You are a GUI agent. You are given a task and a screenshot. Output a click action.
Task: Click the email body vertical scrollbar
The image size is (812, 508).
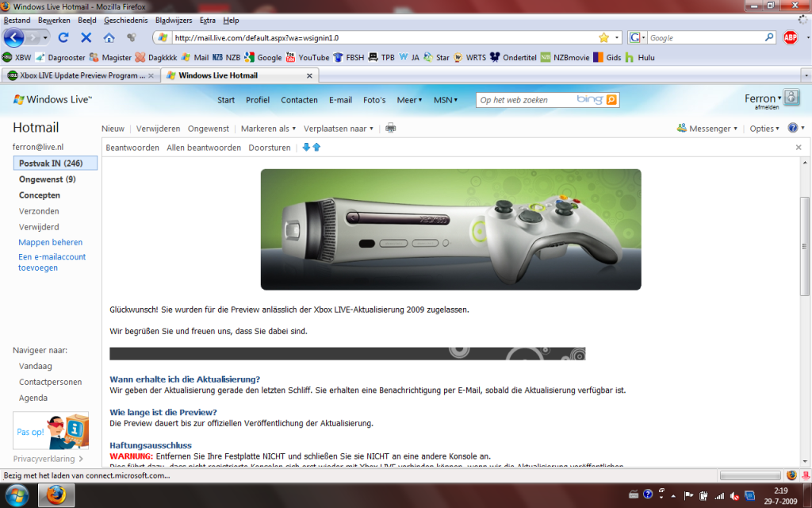tap(805, 246)
